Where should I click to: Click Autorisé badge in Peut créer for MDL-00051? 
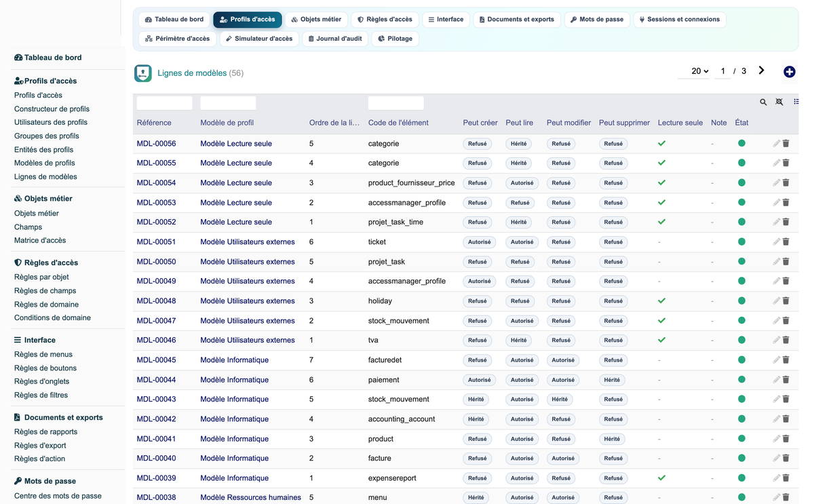point(480,242)
